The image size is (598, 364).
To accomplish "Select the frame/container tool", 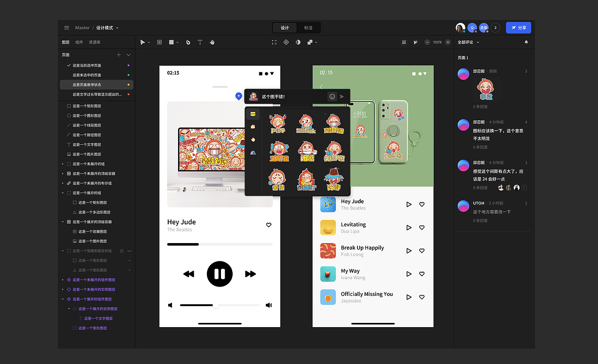I will (x=159, y=42).
